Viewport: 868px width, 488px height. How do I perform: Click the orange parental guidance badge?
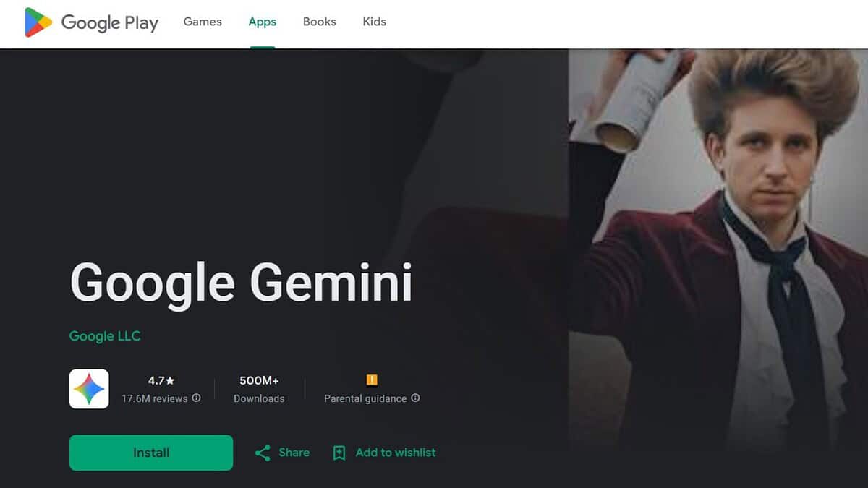[372, 380]
